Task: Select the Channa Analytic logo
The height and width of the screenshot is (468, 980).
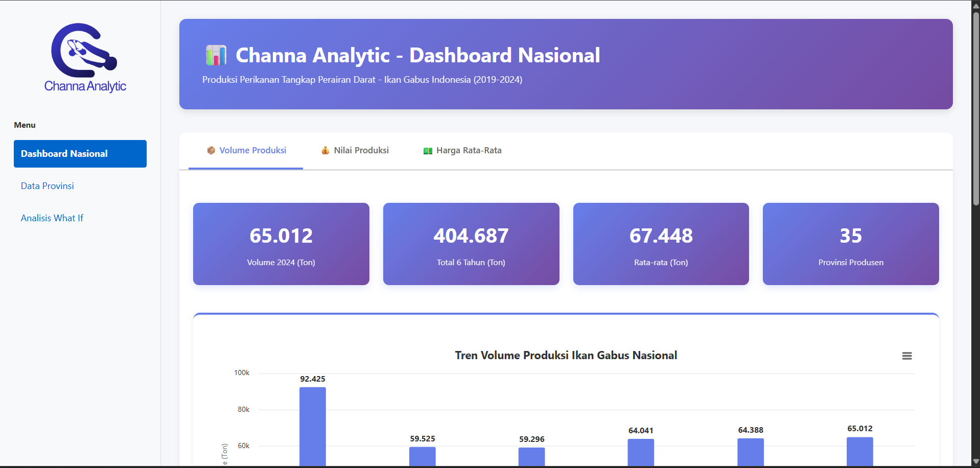Action: point(85,57)
